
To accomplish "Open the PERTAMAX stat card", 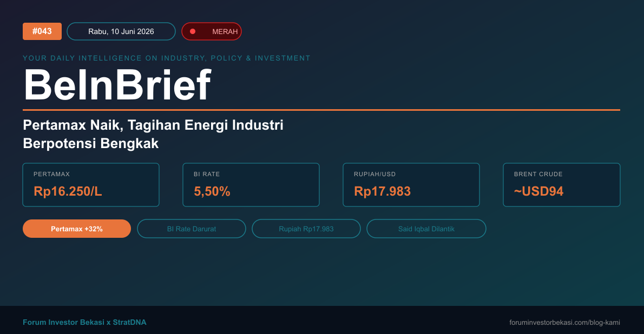I will (x=91, y=185).
